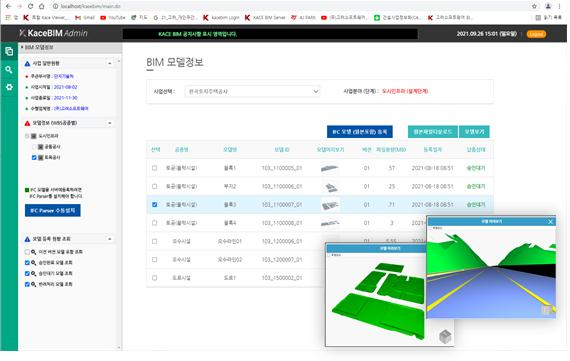570x361 pixels.
Task: Check the unchecked WBS tree child item
Action: (x=34, y=147)
